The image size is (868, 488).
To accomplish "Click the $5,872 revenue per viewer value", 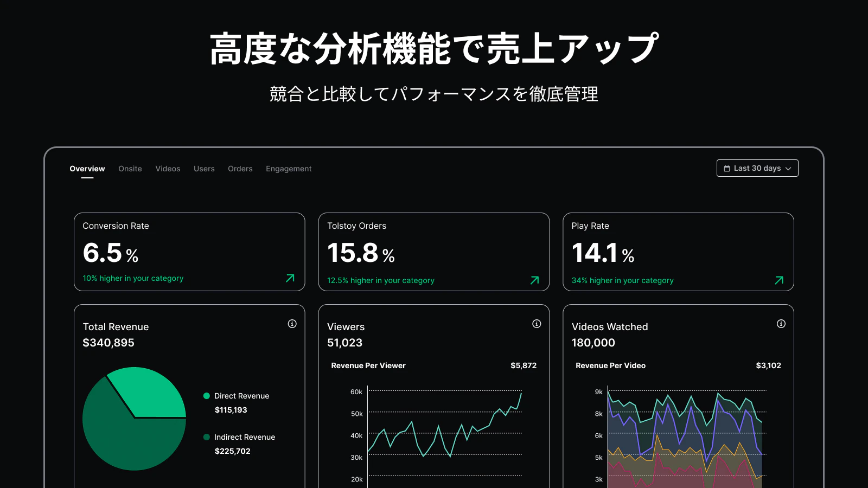I will click(x=524, y=365).
